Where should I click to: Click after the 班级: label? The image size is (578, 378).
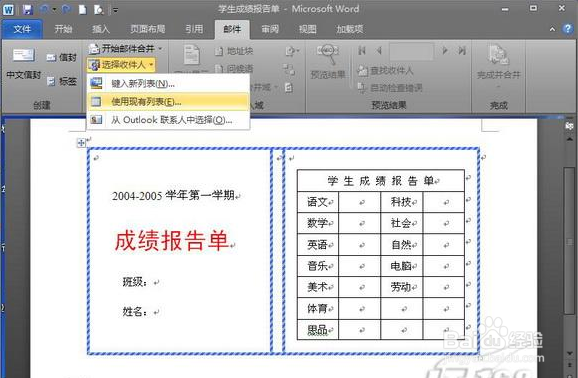coord(156,282)
